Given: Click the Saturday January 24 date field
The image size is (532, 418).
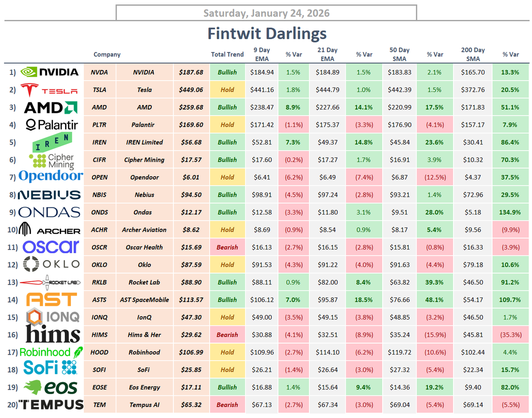Looking at the screenshot, I should tap(266, 13).
